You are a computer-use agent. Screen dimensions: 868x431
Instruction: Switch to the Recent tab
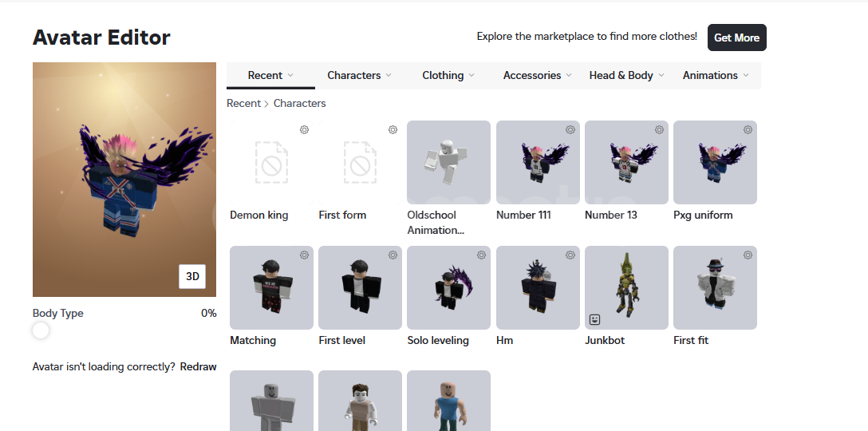270,75
